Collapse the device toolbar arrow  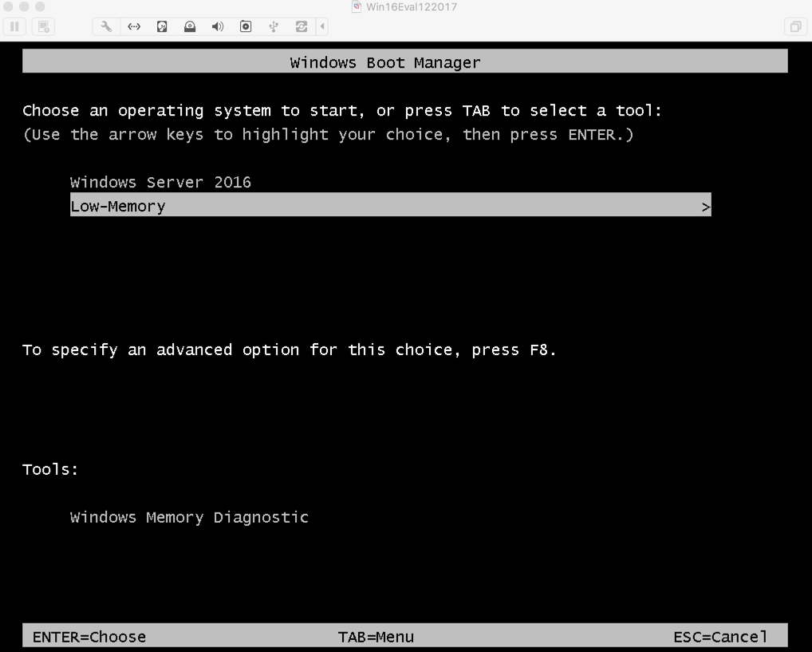coord(322,26)
